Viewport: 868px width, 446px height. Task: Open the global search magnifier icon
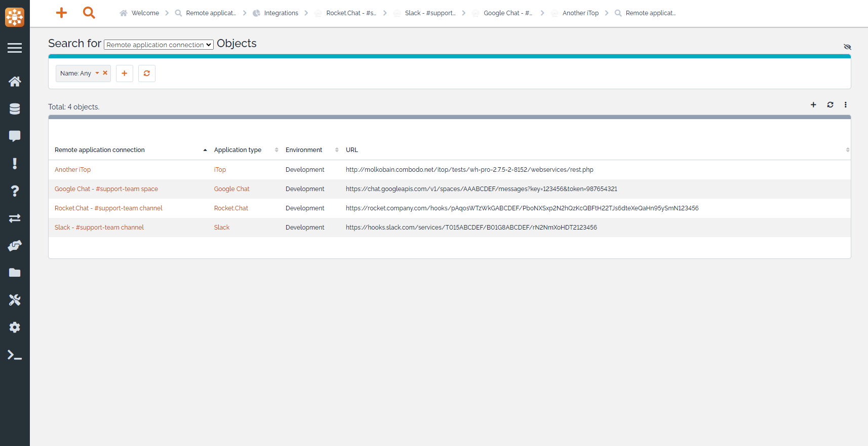(x=89, y=13)
